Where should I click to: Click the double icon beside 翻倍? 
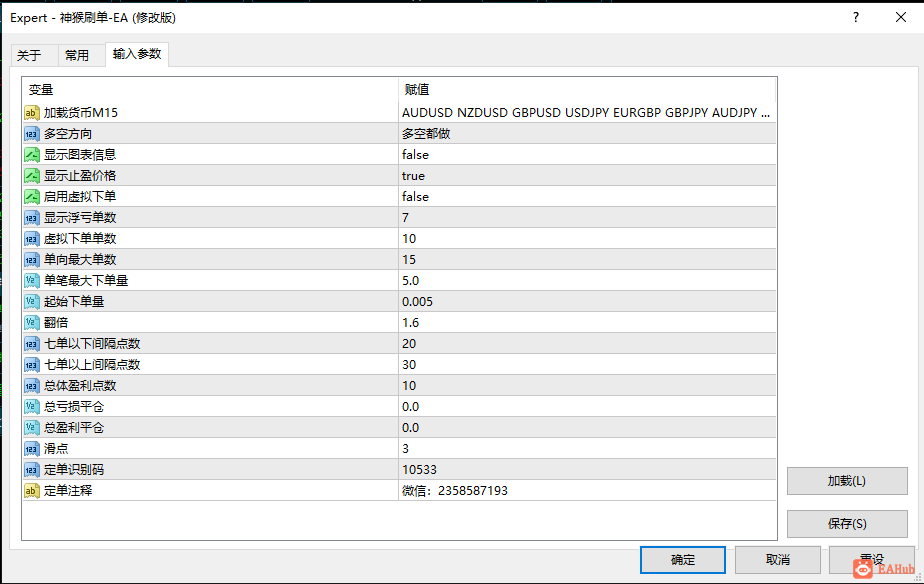32,323
